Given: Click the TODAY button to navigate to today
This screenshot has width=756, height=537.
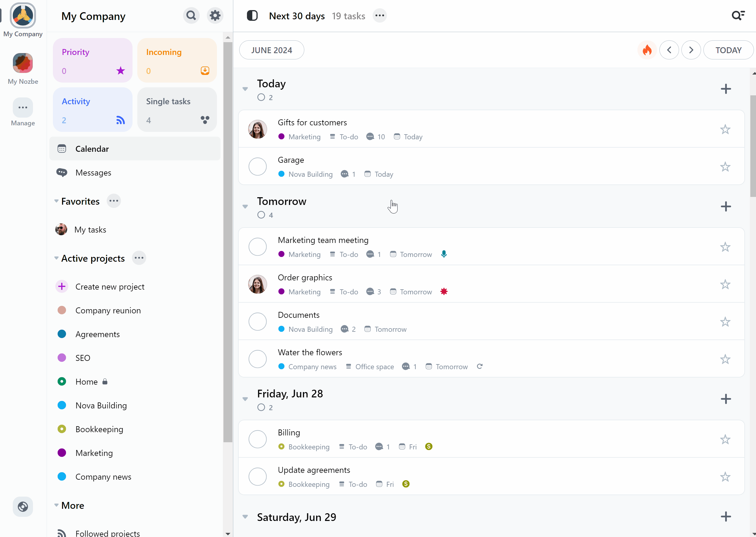Looking at the screenshot, I should pyautogui.click(x=728, y=50).
